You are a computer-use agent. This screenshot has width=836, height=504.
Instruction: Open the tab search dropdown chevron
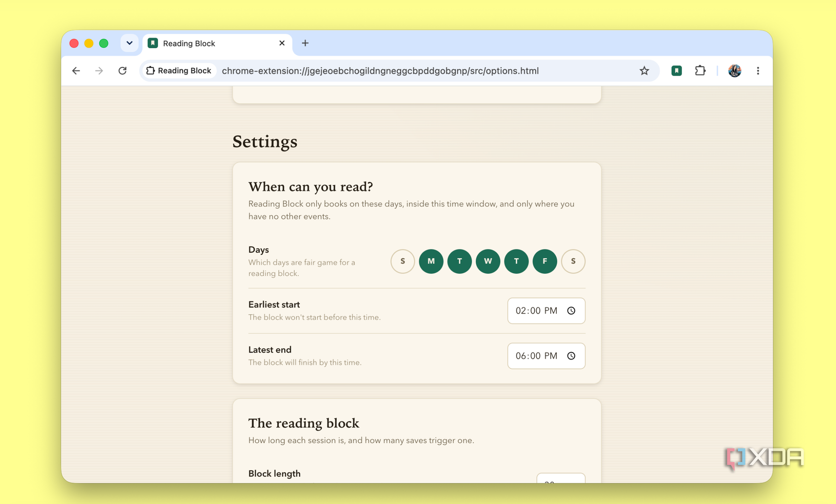point(129,43)
